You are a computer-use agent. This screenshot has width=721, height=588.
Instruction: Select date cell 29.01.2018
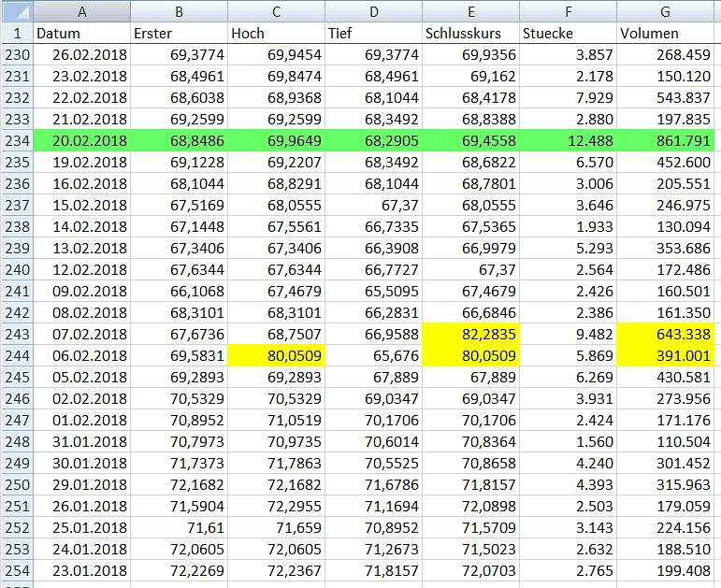coord(82,484)
